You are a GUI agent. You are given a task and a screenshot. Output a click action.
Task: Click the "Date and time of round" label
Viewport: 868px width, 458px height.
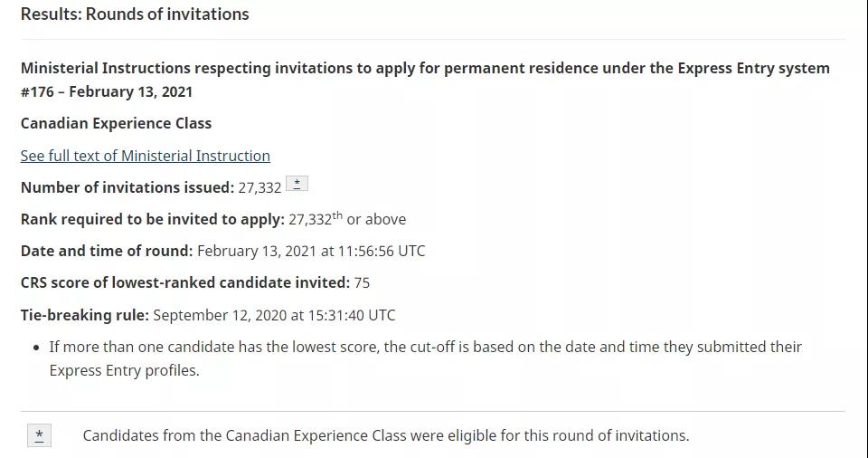point(106,251)
